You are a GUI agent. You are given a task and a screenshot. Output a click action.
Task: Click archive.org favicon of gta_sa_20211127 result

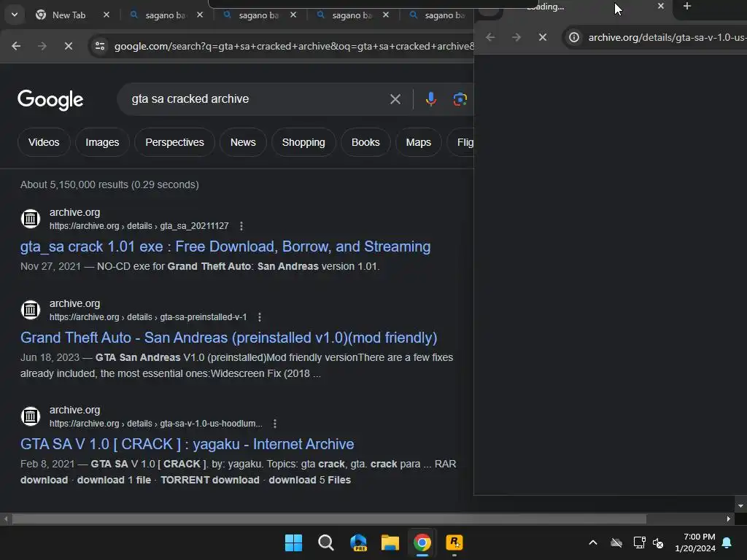tap(31, 219)
